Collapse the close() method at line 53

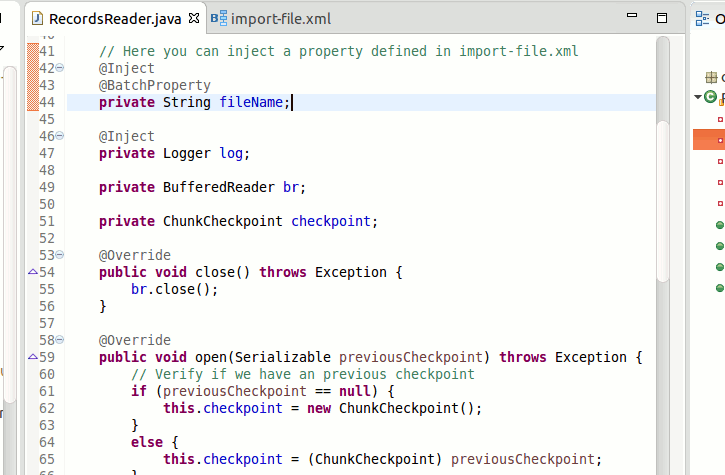[x=60, y=255]
